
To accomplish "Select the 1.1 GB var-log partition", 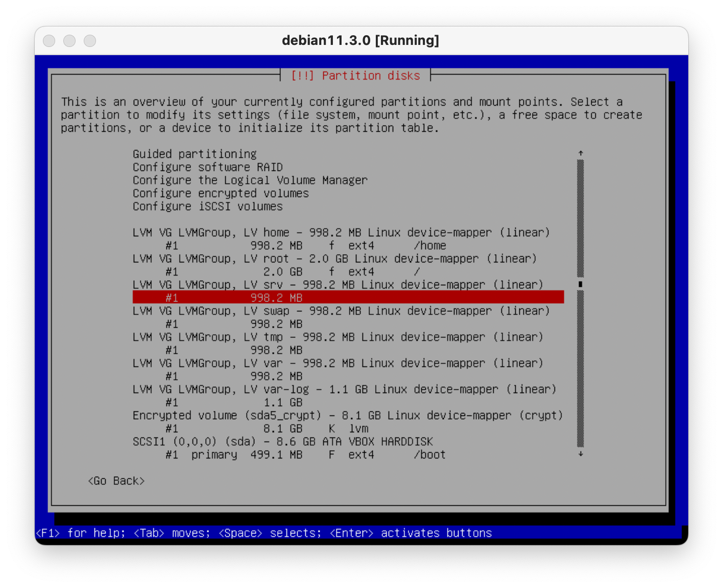I will pyautogui.click(x=234, y=403).
